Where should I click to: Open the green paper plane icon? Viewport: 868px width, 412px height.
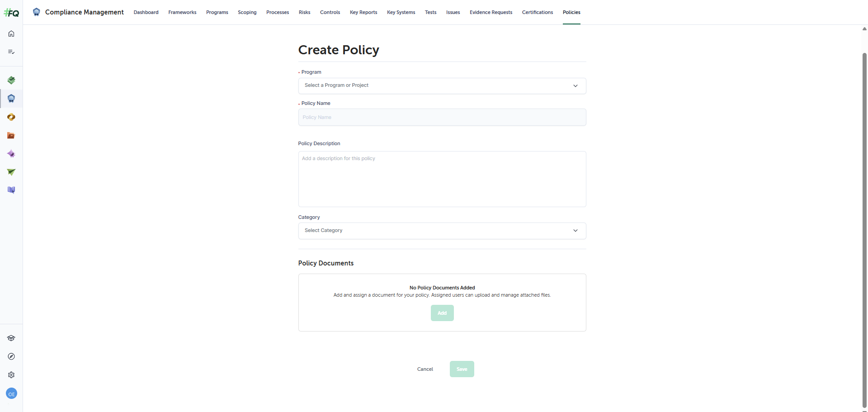click(11, 172)
